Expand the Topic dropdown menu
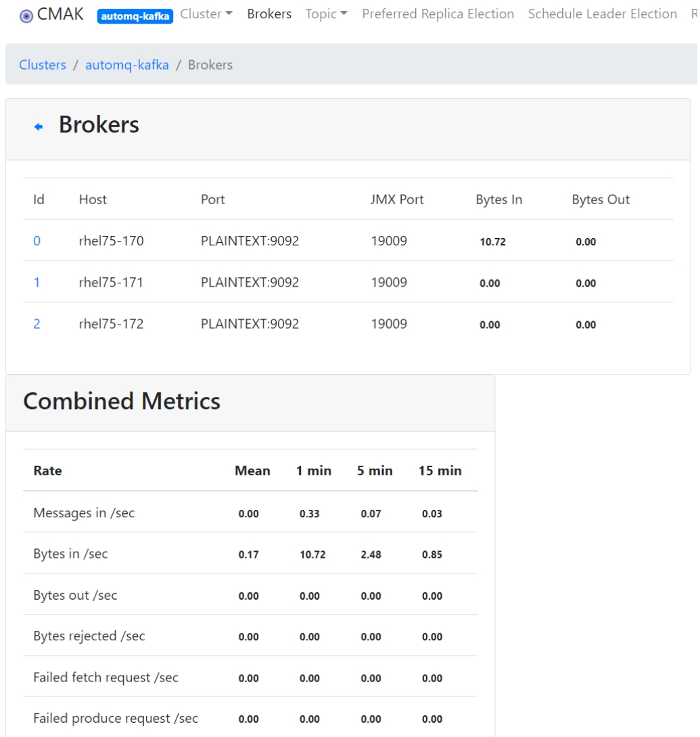This screenshot has height=737, width=700. tap(326, 14)
